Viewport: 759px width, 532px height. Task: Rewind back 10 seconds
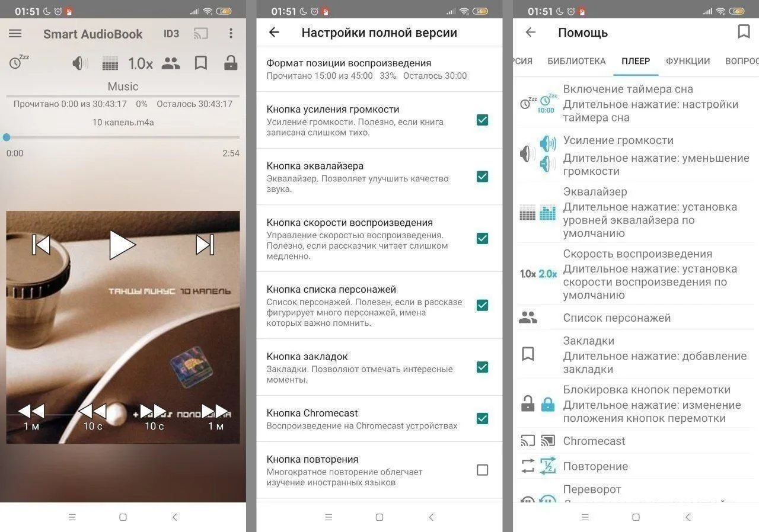pyautogui.click(x=93, y=416)
